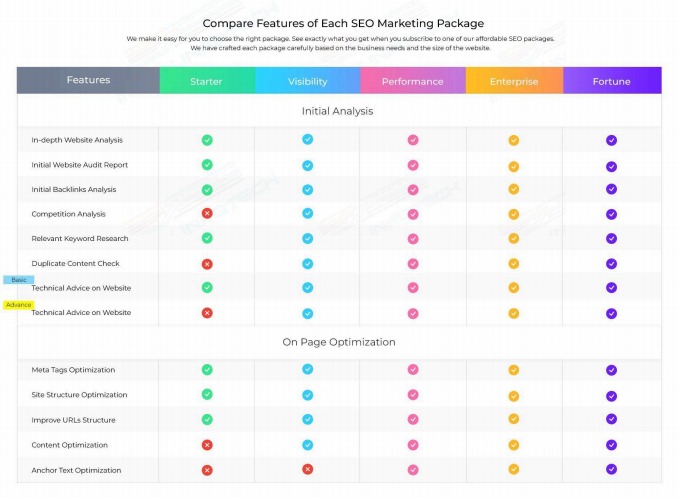This screenshot has width=679, height=499.
Task: Select the Fortune package column header
Action: 611,81
